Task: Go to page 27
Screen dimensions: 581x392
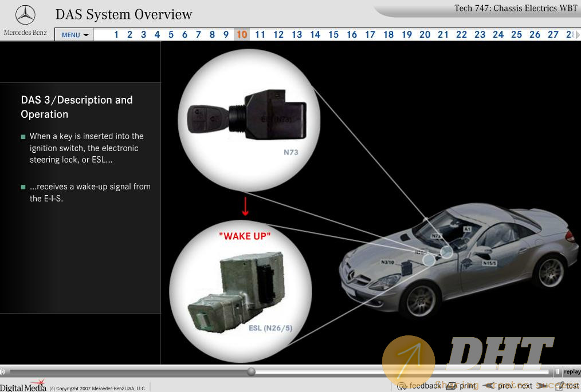Action: pyautogui.click(x=553, y=35)
